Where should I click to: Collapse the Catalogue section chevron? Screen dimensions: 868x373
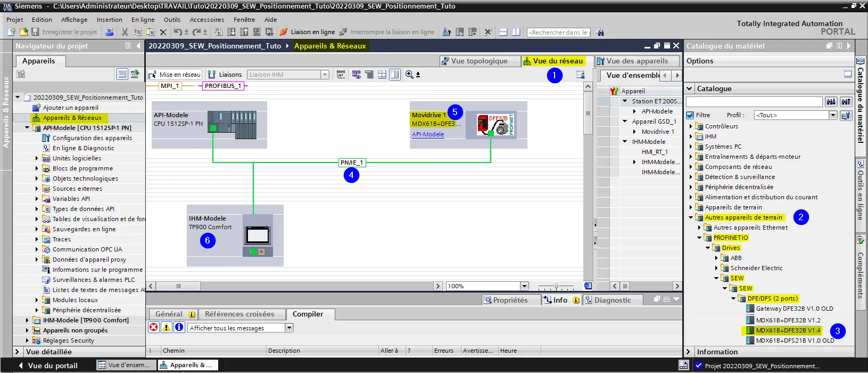(690, 88)
